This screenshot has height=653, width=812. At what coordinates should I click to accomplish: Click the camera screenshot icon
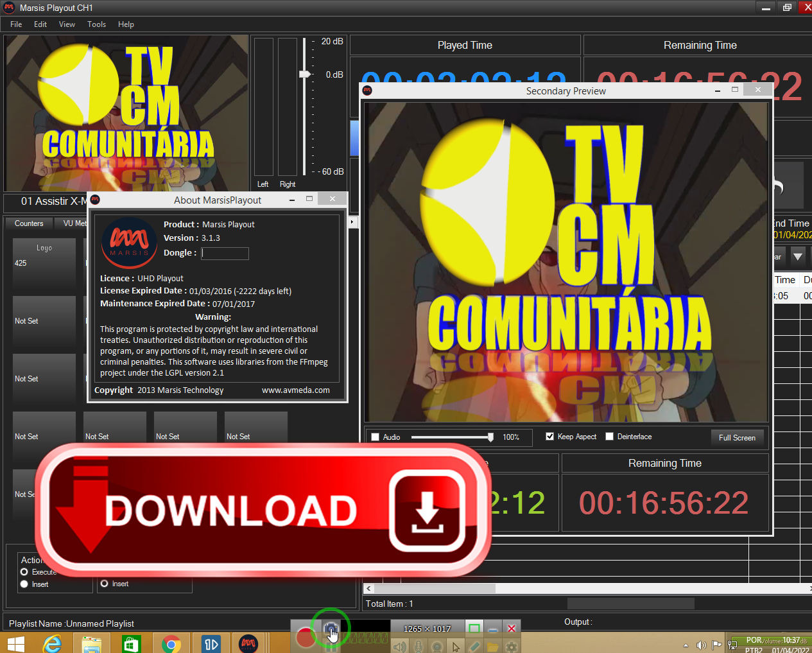[331, 628]
